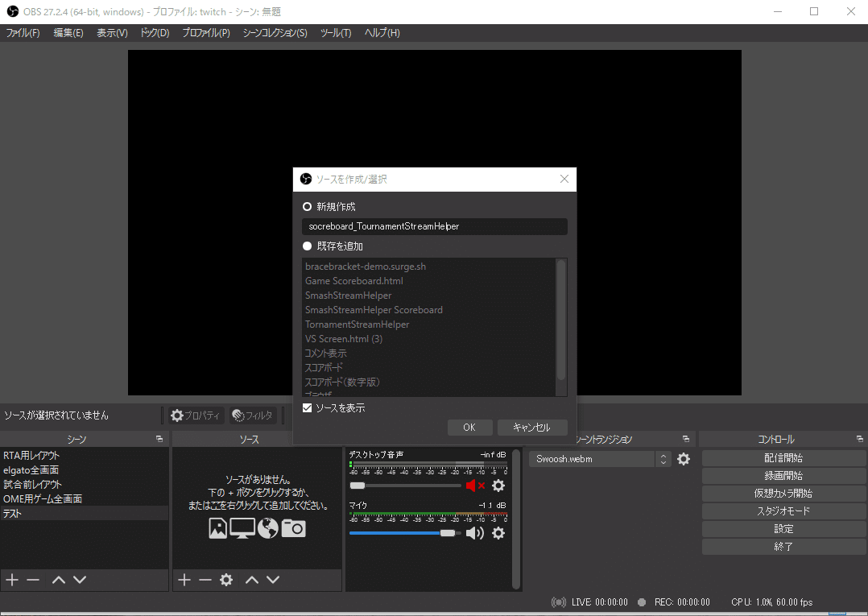Open the 表示(V) menu
The image size is (868, 616).
(113, 33)
